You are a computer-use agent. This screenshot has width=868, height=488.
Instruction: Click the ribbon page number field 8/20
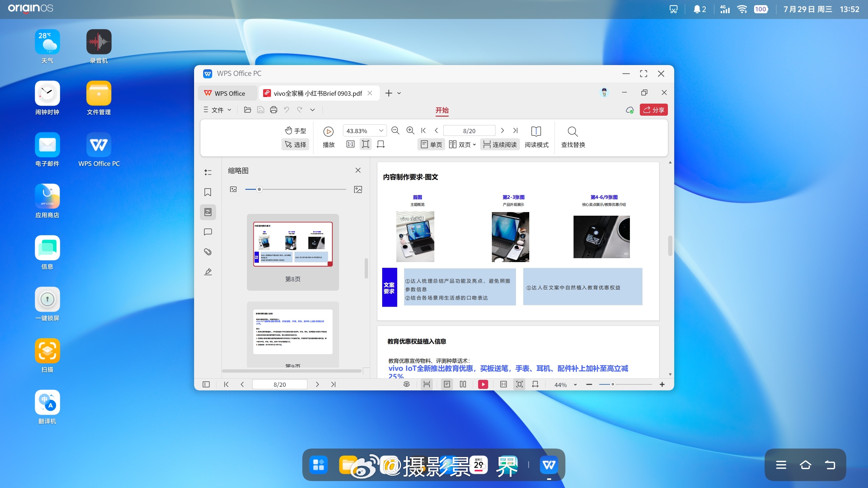(x=469, y=131)
